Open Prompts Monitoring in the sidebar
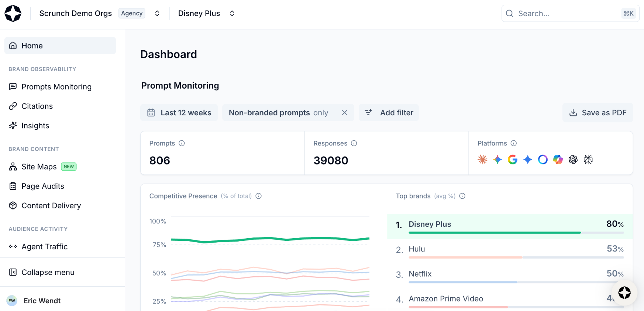 (x=60, y=86)
